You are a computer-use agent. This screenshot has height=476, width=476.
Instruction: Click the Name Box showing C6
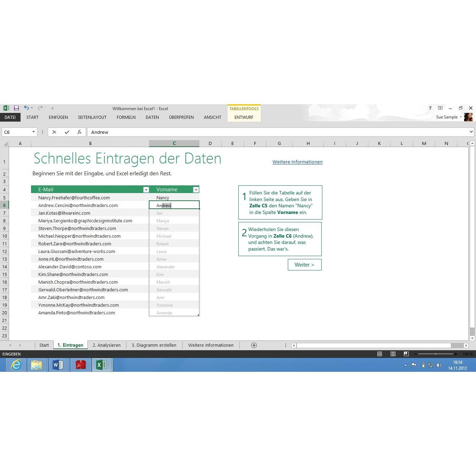(x=16, y=132)
